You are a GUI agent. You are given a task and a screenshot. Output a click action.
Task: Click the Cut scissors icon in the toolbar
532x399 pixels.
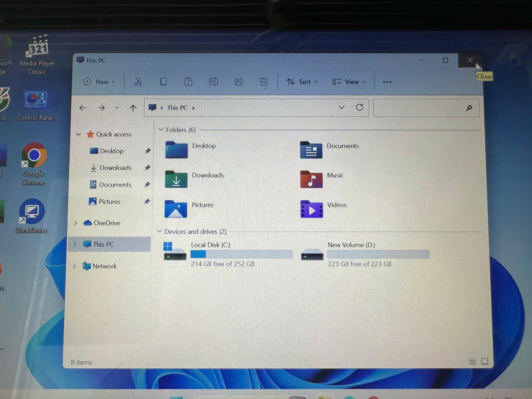138,82
